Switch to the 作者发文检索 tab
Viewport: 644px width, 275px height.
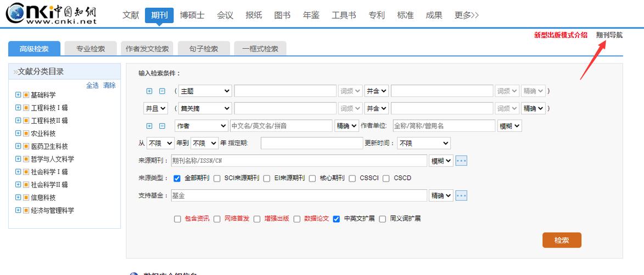click(147, 48)
